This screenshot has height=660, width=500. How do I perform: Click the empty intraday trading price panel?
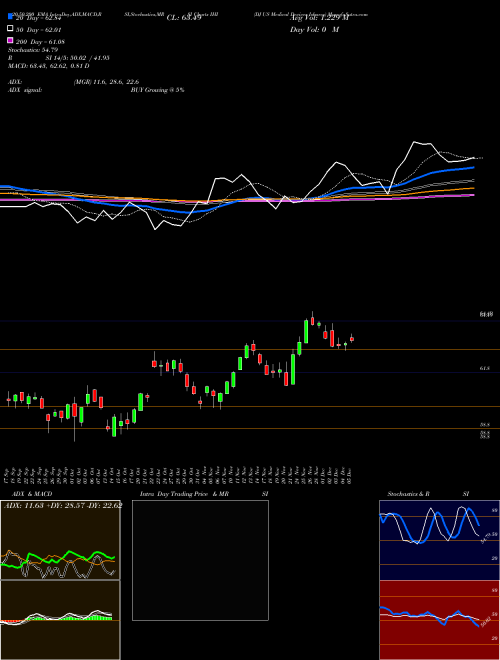point(200,560)
